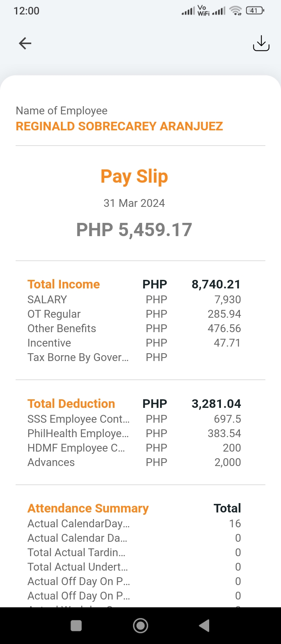Screen dimensions: 281x644
Task: Tap the Wi-Fi status icon
Action: click(235, 11)
